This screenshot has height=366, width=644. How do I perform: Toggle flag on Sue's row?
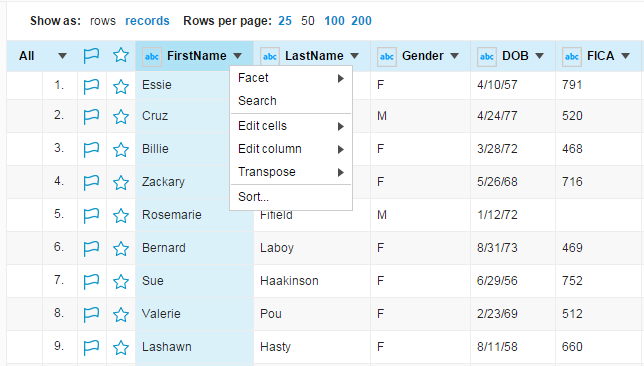pos(91,282)
